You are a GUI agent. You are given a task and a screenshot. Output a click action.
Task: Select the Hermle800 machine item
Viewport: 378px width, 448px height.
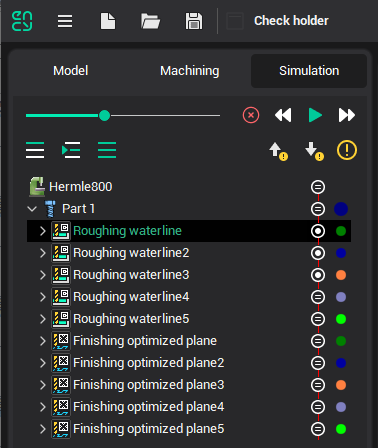pyautogui.click(x=81, y=187)
